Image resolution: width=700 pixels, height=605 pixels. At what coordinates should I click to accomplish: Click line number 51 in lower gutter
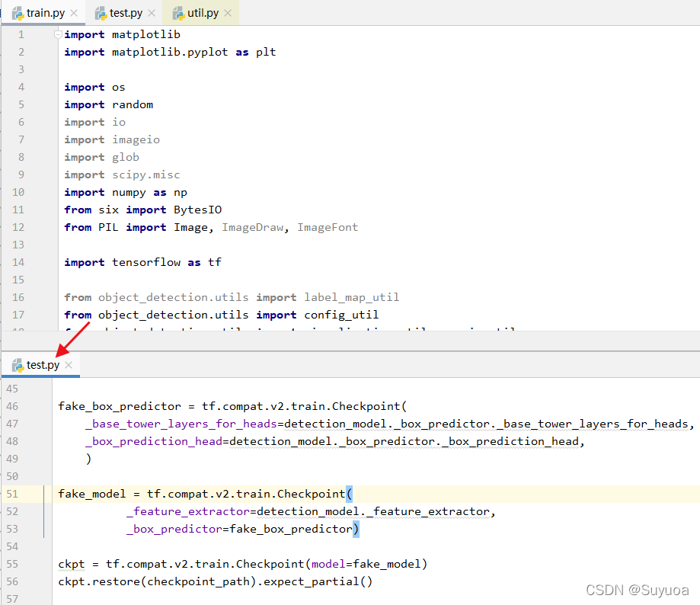[12, 494]
